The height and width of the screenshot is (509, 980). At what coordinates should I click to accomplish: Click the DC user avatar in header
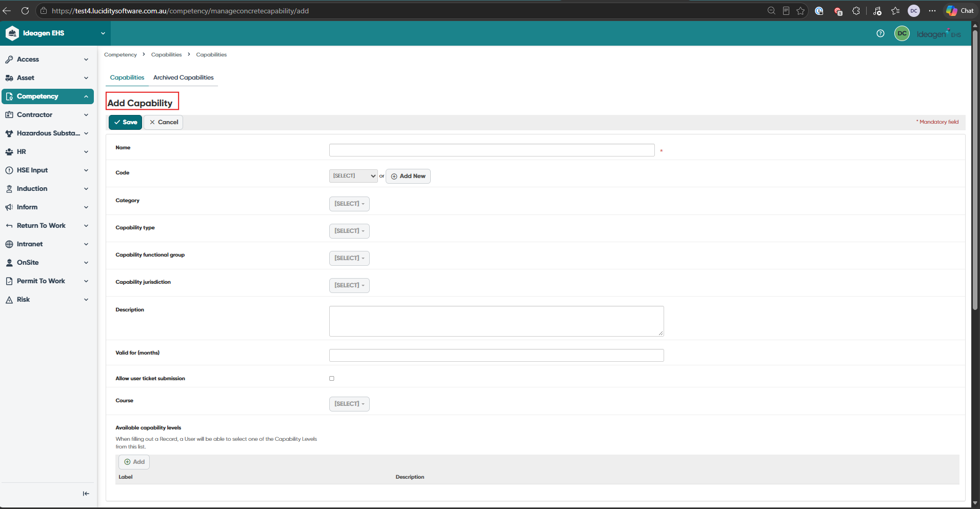tap(902, 33)
